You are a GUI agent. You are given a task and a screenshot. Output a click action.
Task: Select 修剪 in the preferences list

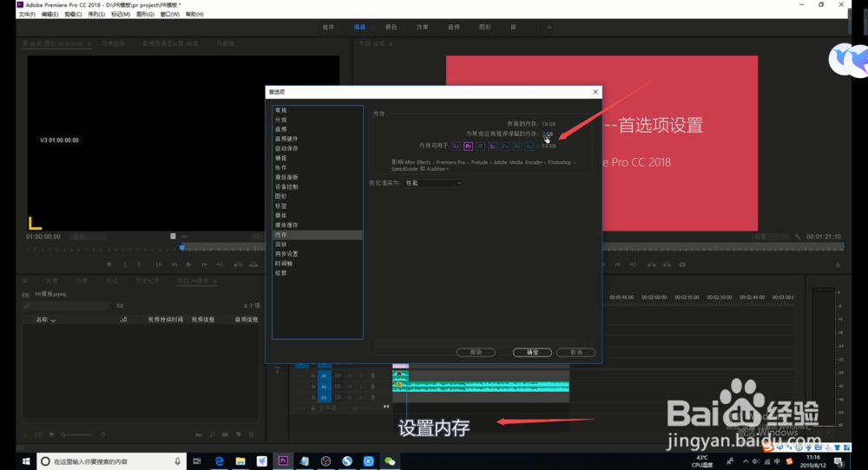[x=281, y=273]
